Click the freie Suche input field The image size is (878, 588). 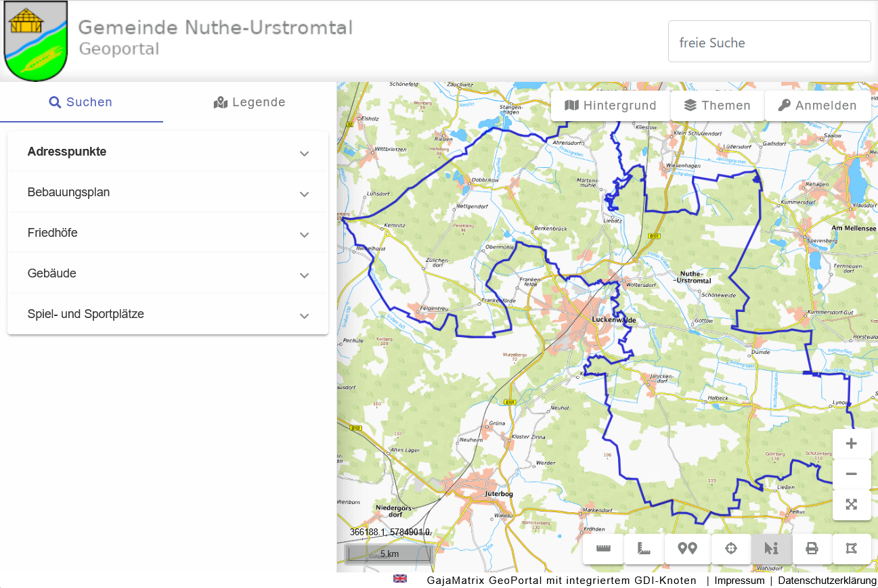(769, 42)
